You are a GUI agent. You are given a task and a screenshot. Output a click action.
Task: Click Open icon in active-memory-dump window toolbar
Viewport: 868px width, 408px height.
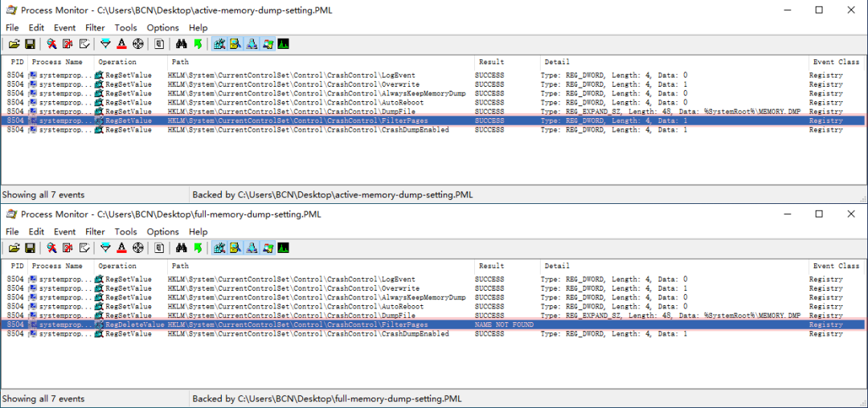tap(14, 44)
